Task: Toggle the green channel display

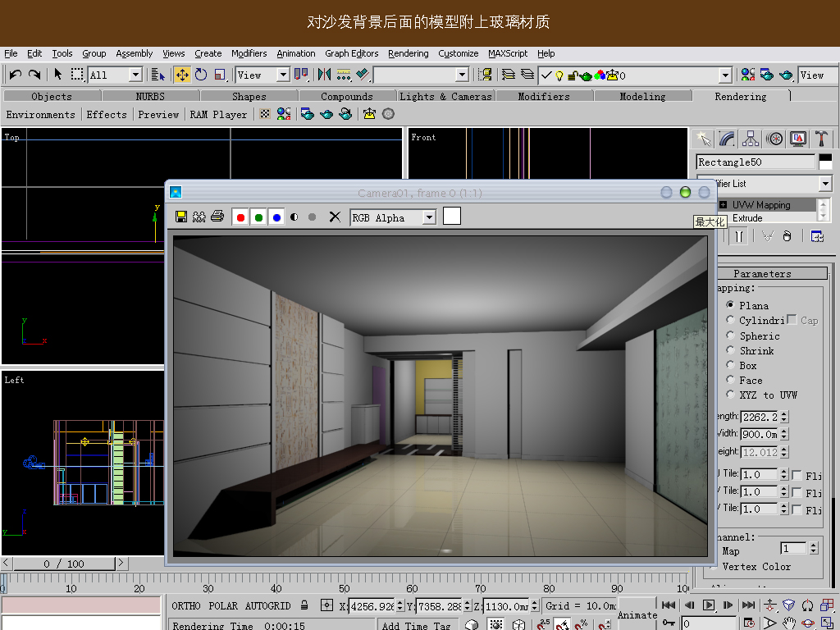Action: point(258,217)
